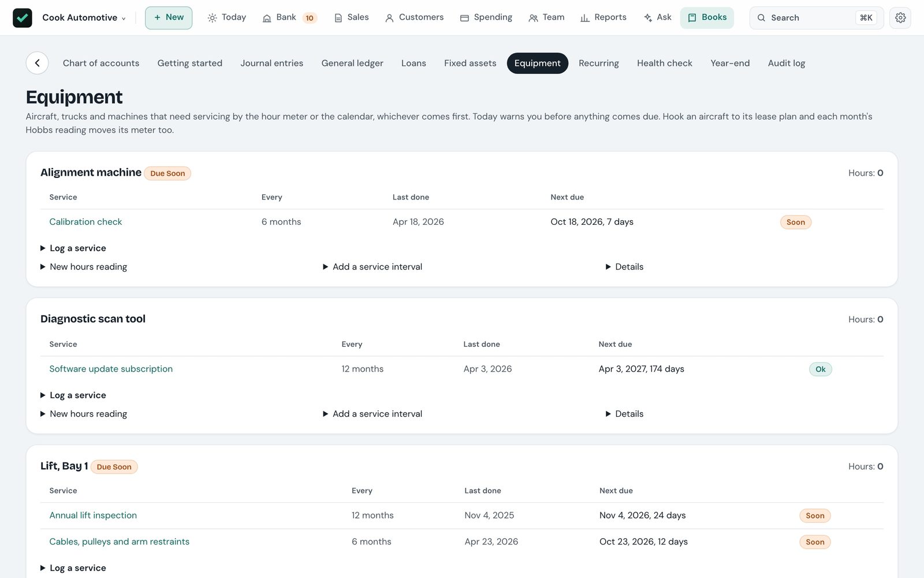Open the Software update subscription link
The height and width of the screenshot is (578, 924).
(111, 369)
